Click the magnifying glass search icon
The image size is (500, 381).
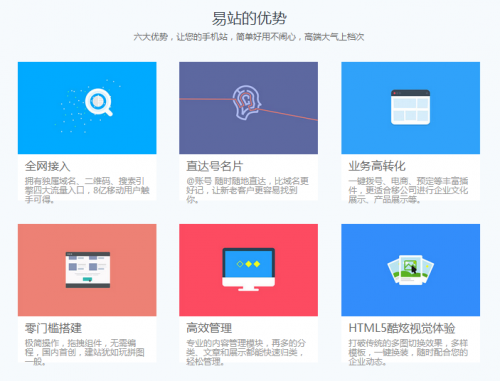(99, 102)
